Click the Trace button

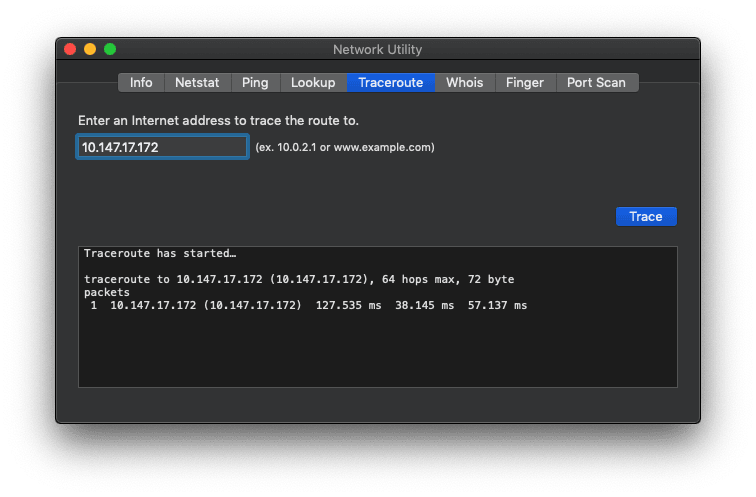point(646,216)
